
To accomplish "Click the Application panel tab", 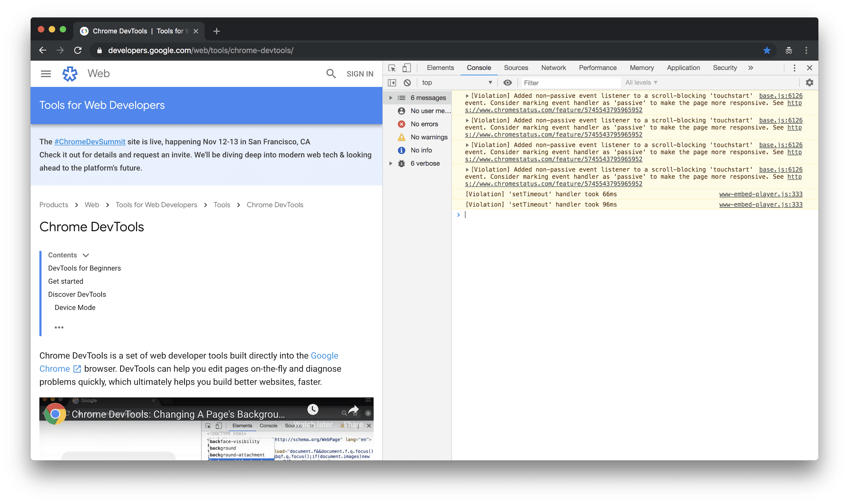I will pos(683,67).
